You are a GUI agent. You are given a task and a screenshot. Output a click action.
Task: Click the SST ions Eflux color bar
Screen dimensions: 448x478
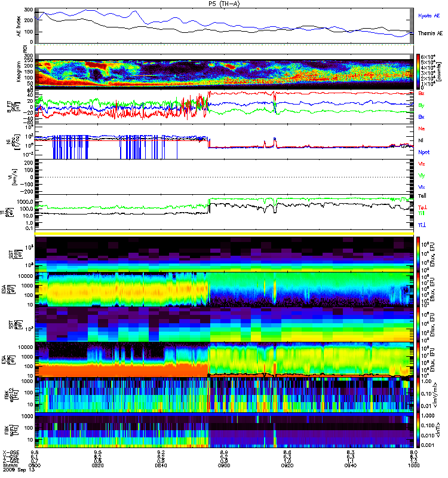coord(418,255)
